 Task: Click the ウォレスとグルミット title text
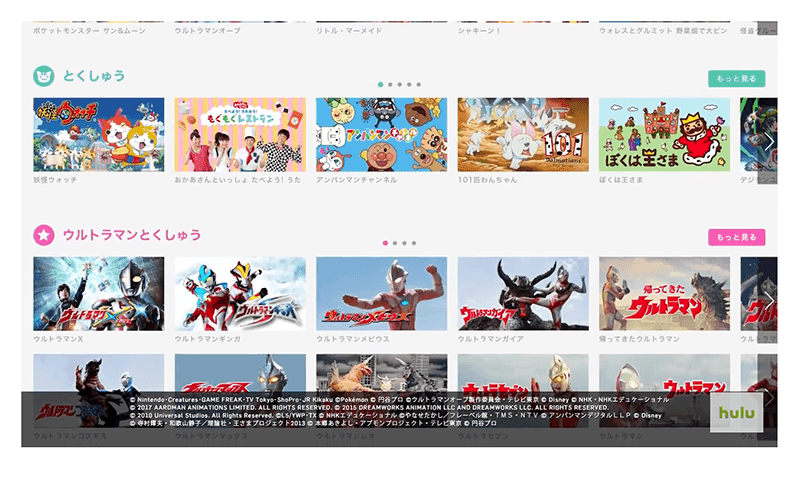click(x=663, y=31)
